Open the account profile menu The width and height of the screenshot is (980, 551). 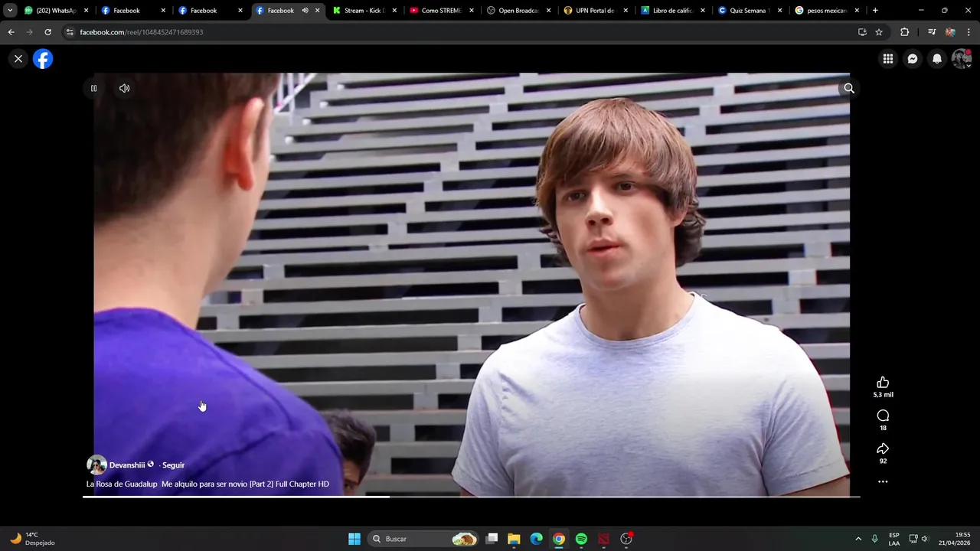[x=962, y=59]
